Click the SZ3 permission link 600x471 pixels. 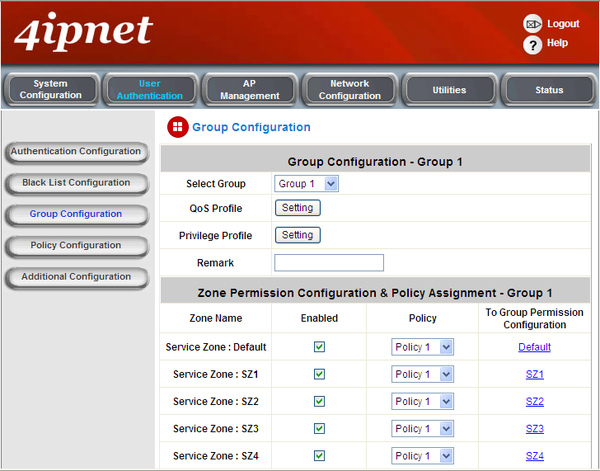click(x=535, y=429)
